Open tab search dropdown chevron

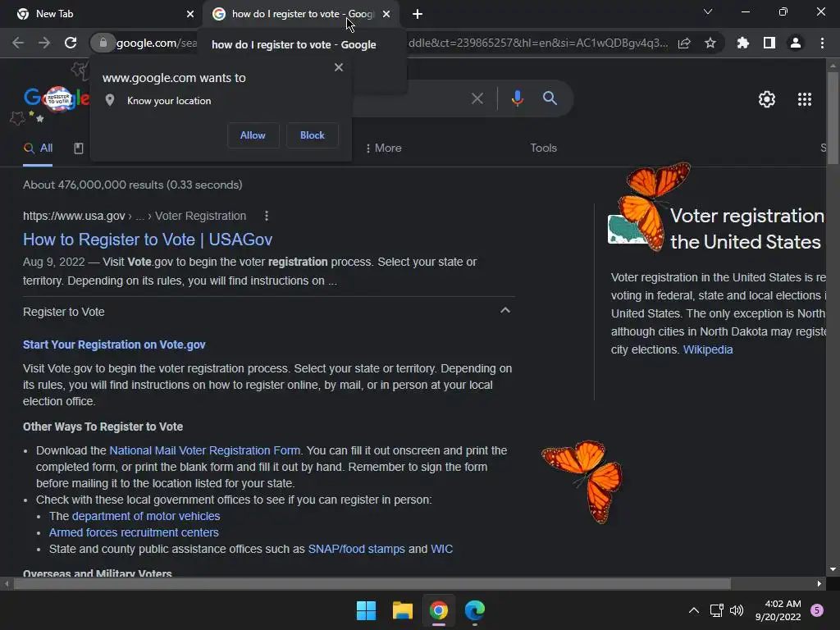point(708,11)
